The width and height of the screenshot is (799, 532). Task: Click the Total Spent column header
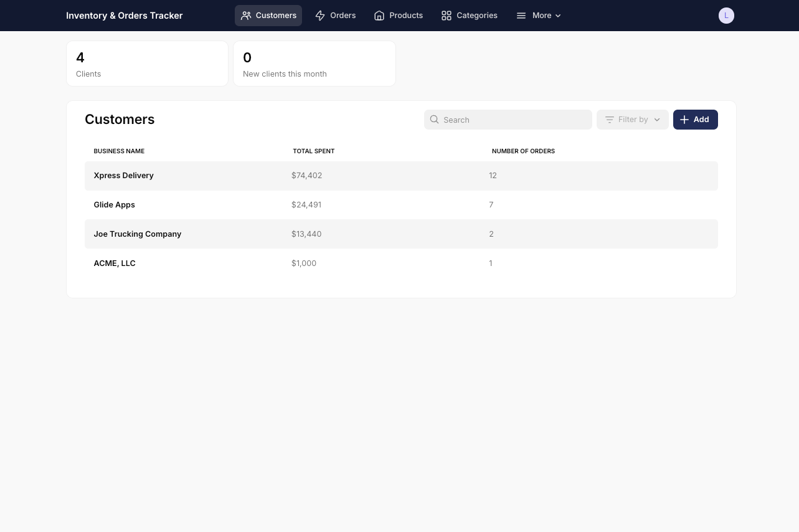click(314, 151)
